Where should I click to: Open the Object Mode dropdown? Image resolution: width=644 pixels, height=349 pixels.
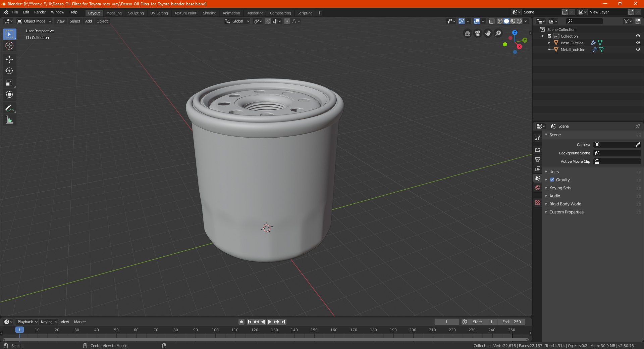click(34, 21)
